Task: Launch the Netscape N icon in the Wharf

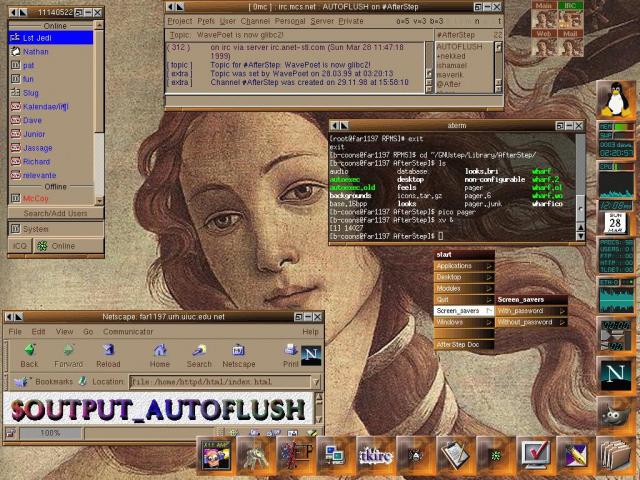Action: click(616, 374)
